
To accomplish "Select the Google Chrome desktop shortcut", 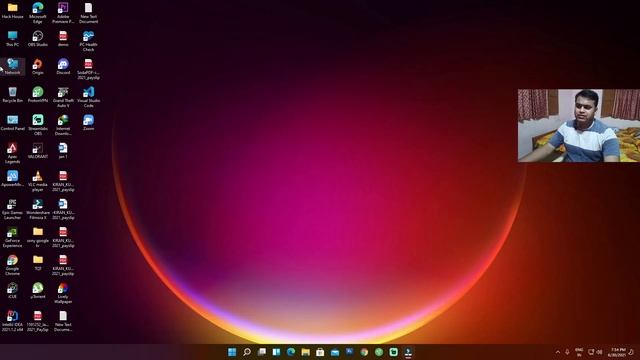I will point(12,265).
